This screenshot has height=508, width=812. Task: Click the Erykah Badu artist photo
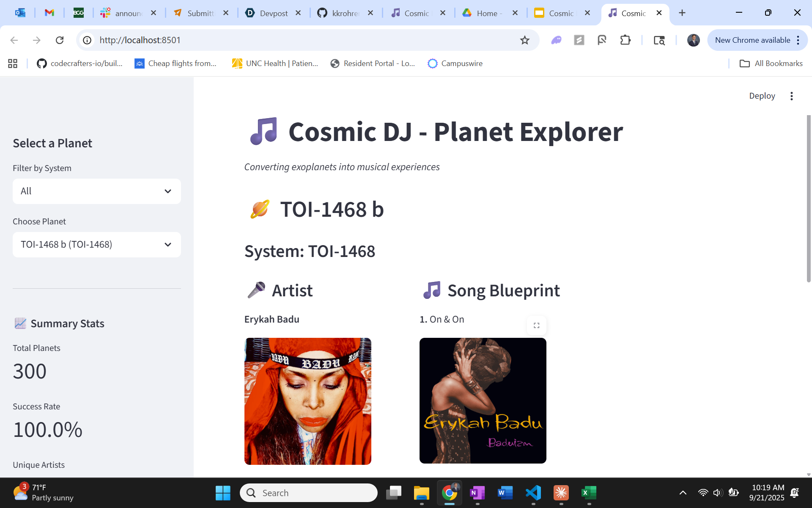(307, 401)
